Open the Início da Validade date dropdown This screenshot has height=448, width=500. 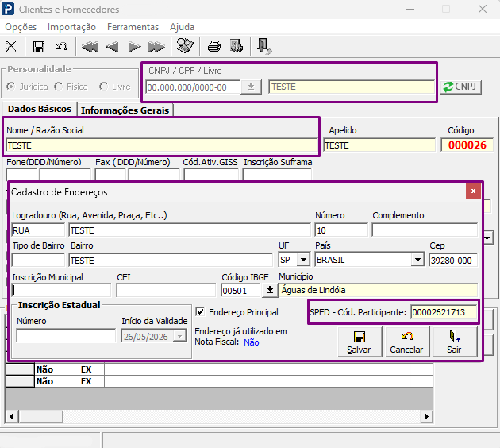click(x=180, y=336)
